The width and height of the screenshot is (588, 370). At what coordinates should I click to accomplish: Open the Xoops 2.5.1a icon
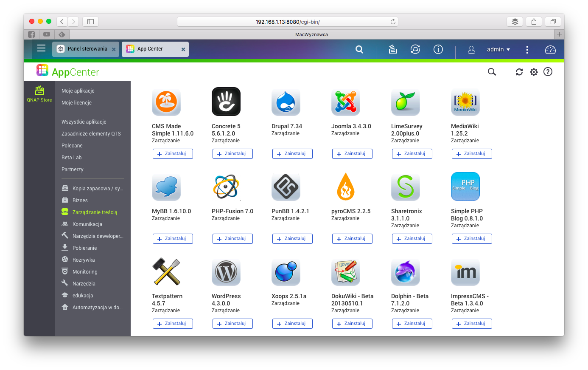pyautogui.click(x=286, y=271)
